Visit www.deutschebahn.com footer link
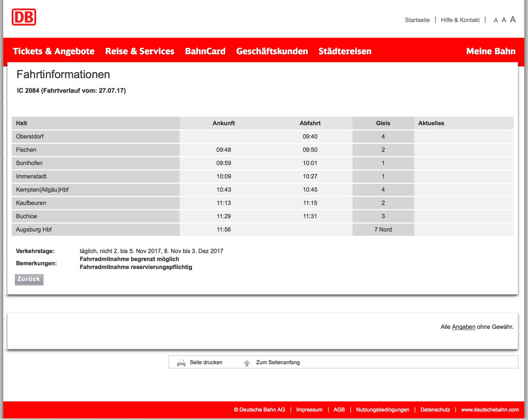528x420 pixels. coord(490,410)
